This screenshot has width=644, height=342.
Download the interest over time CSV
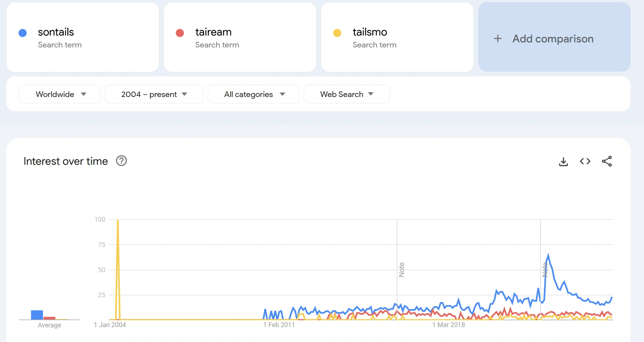[563, 161]
